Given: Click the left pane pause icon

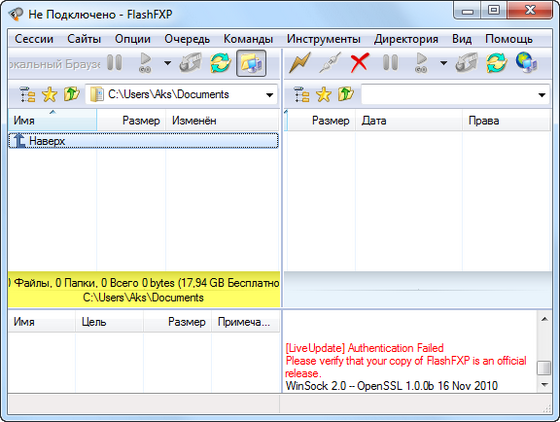Looking at the screenshot, I should [x=115, y=63].
